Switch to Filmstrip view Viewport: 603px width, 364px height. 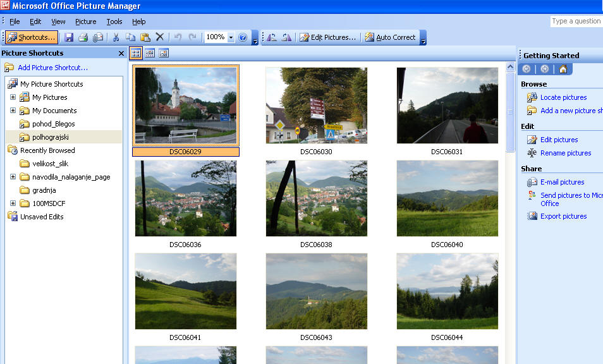click(x=150, y=54)
